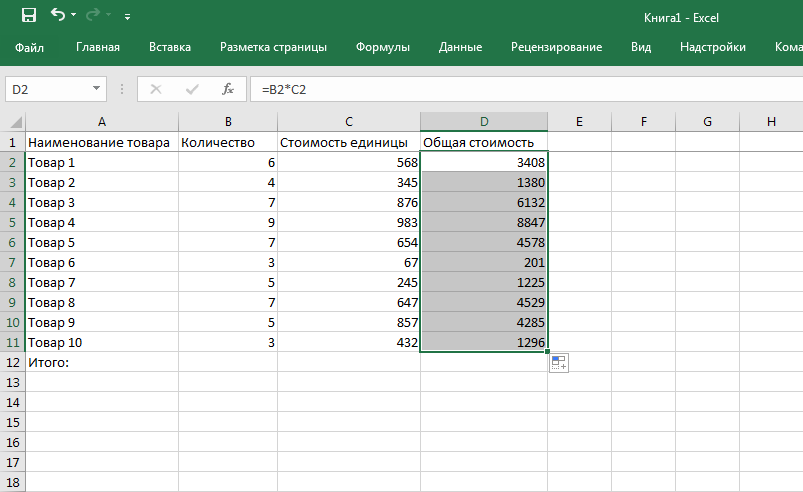803x492 pixels.
Task: Open the Name Box dropdown arrow
Action: [97, 89]
